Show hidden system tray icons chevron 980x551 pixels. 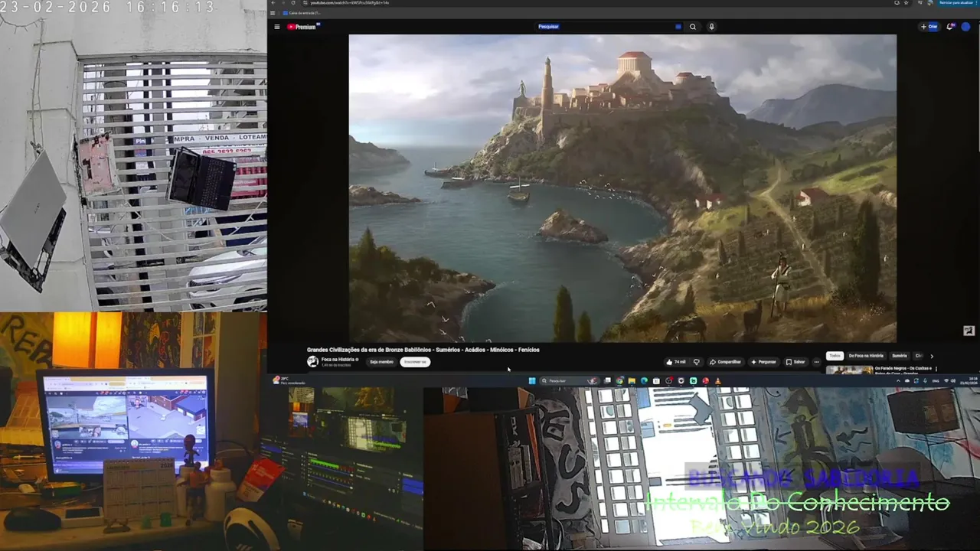(x=898, y=380)
